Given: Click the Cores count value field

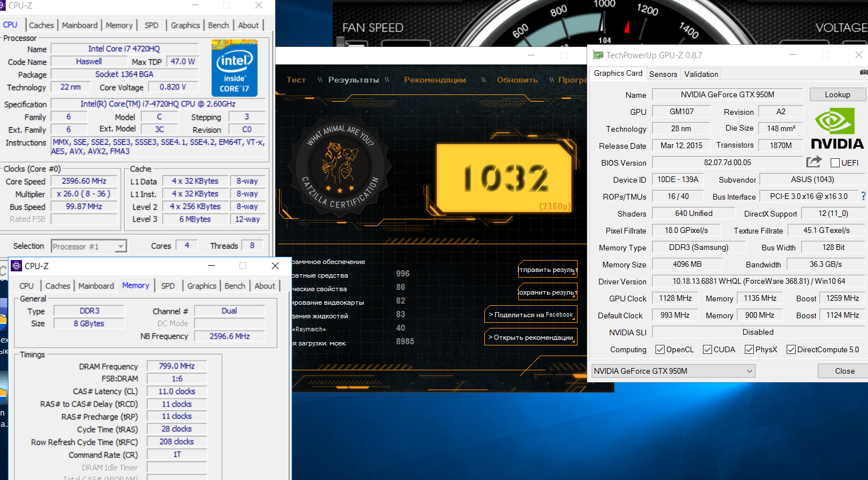Looking at the screenshot, I should click(186, 245).
